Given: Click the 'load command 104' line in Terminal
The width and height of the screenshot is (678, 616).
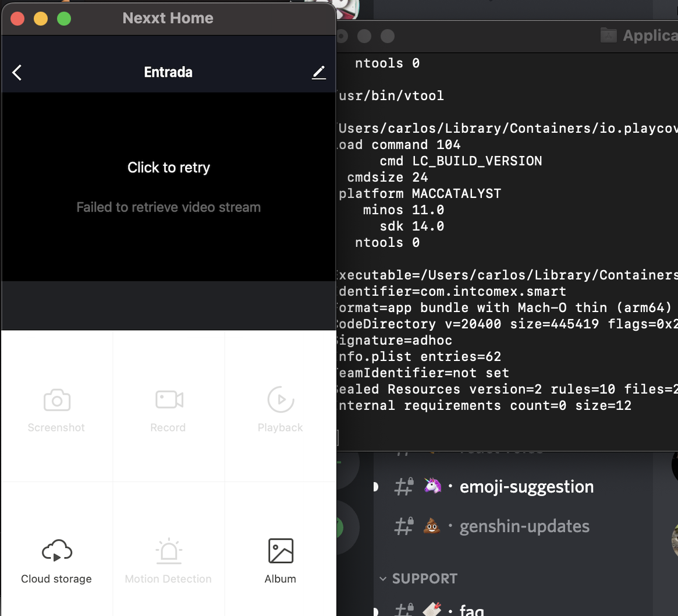Looking at the screenshot, I should [399, 144].
